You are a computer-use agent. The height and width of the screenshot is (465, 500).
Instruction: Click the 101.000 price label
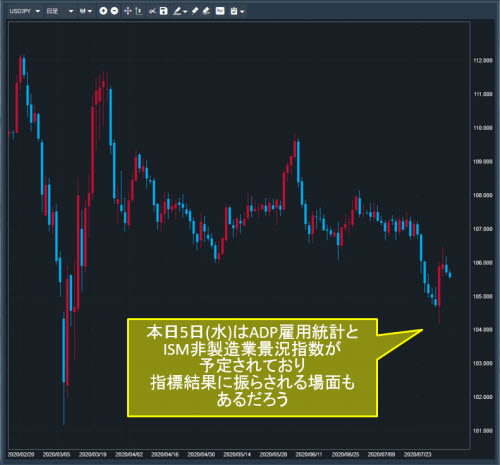tap(483, 431)
